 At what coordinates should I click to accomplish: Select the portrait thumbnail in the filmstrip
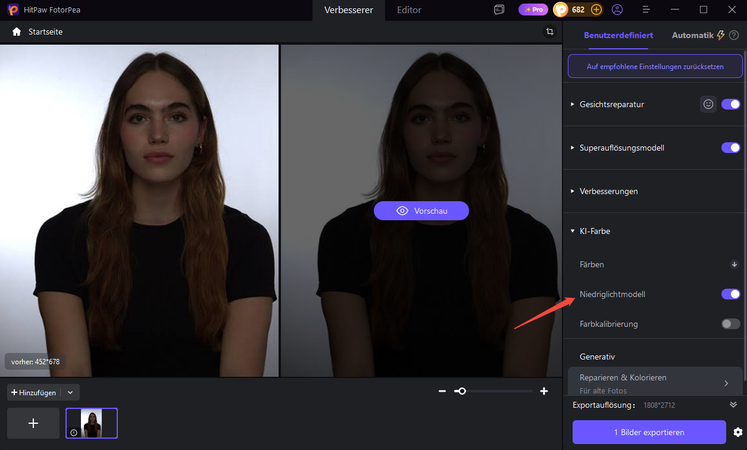click(91, 423)
